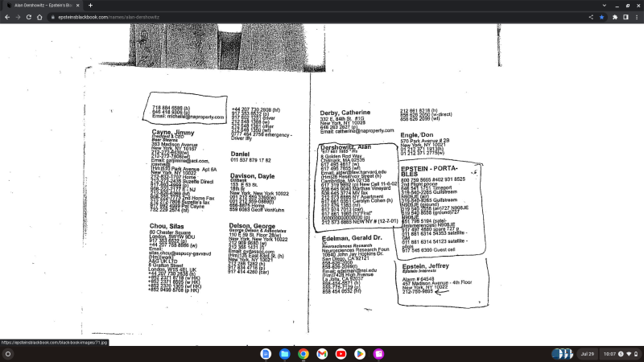Screen dimensions: 644x362
Task: Click the Chou, Silas entry heading
Action: point(167,226)
